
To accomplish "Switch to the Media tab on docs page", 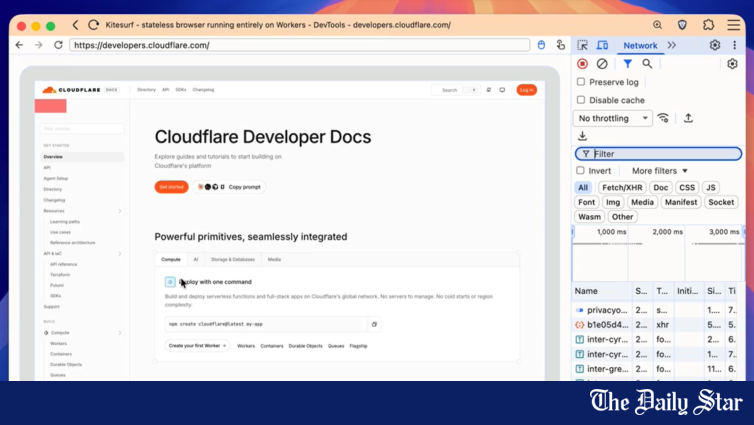I will click(274, 259).
